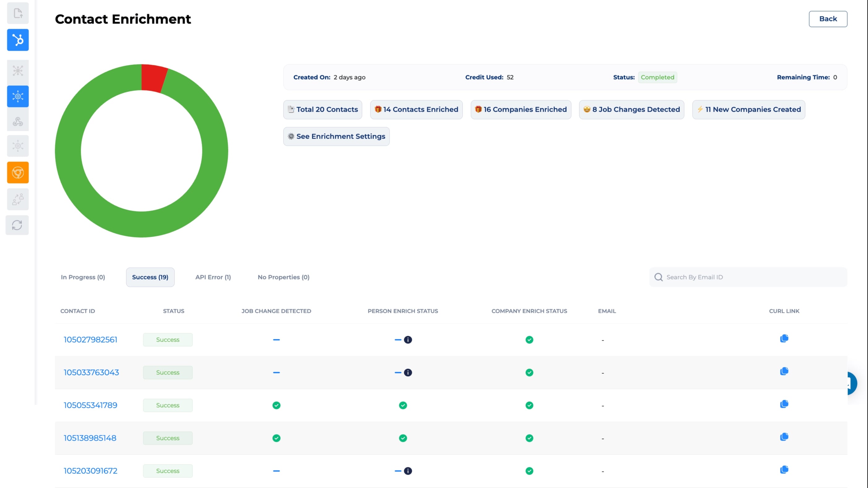868x488 pixels.
Task: Open See Enrichment Settings
Action: point(336,136)
